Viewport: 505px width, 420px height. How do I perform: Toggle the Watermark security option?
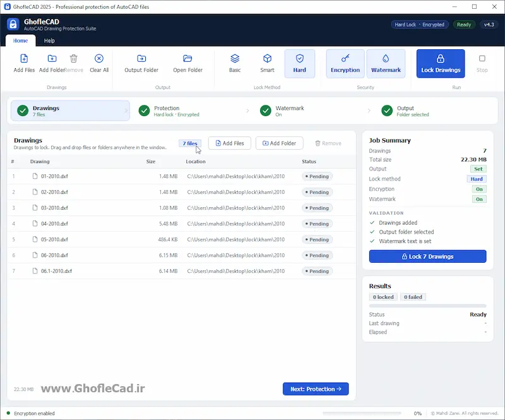[x=386, y=64]
